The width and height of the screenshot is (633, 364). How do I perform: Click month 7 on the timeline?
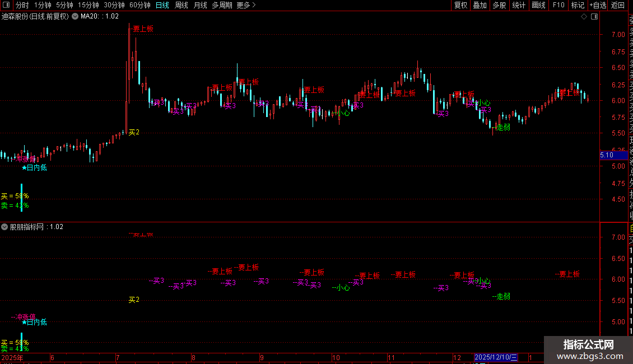[x=118, y=357]
